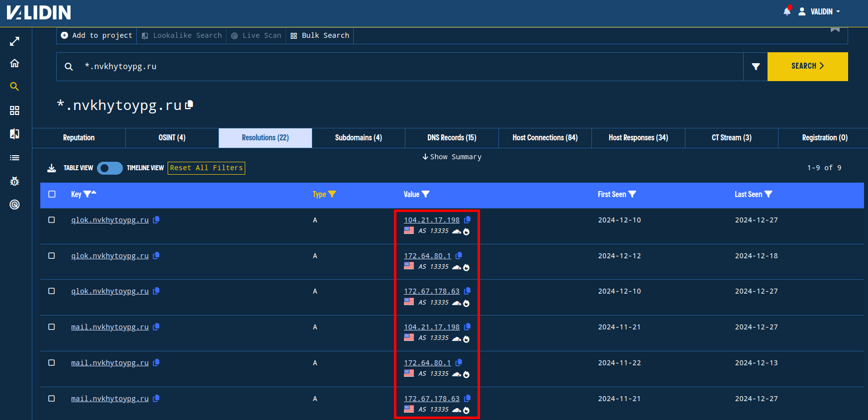Open the home sidebar icon
This screenshot has height=420, width=868.
pos(15,63)
